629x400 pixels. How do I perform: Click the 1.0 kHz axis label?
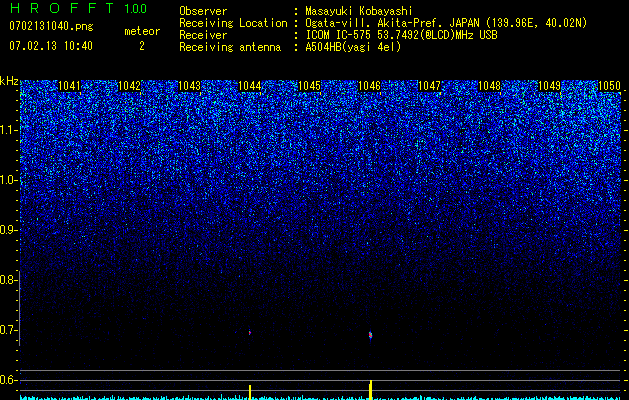[x=8, y=180]
